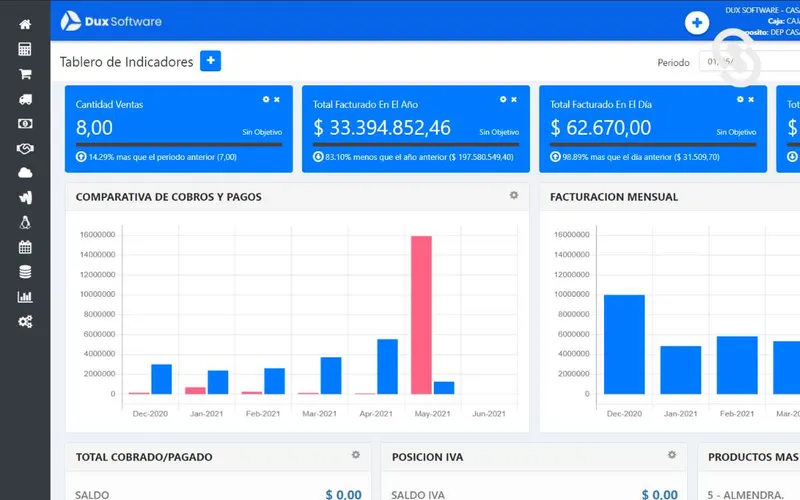Click Jan-2021 bar in Facturacion Mensual chart
Viewport: 800px width, 500px height.
coord(681,370)
